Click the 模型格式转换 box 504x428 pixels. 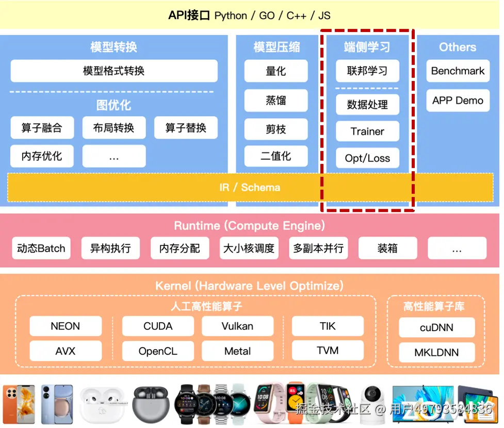click(114, 71)
